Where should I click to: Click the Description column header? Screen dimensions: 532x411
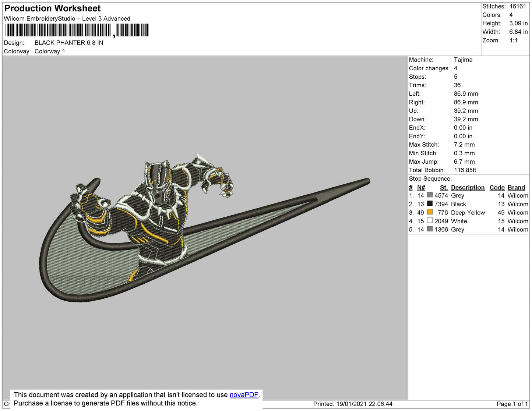(468, 187)
